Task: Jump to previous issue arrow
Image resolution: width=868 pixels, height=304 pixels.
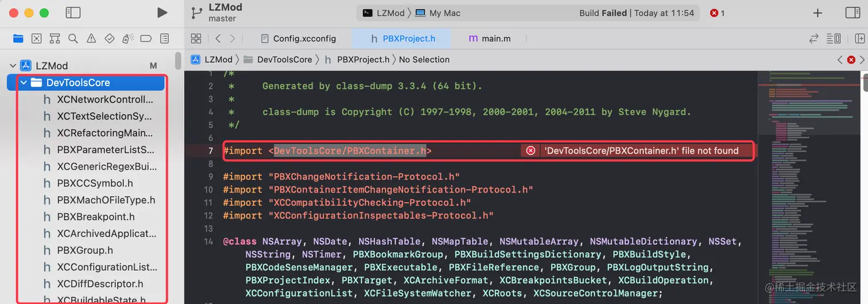Action: pos(840,59)
